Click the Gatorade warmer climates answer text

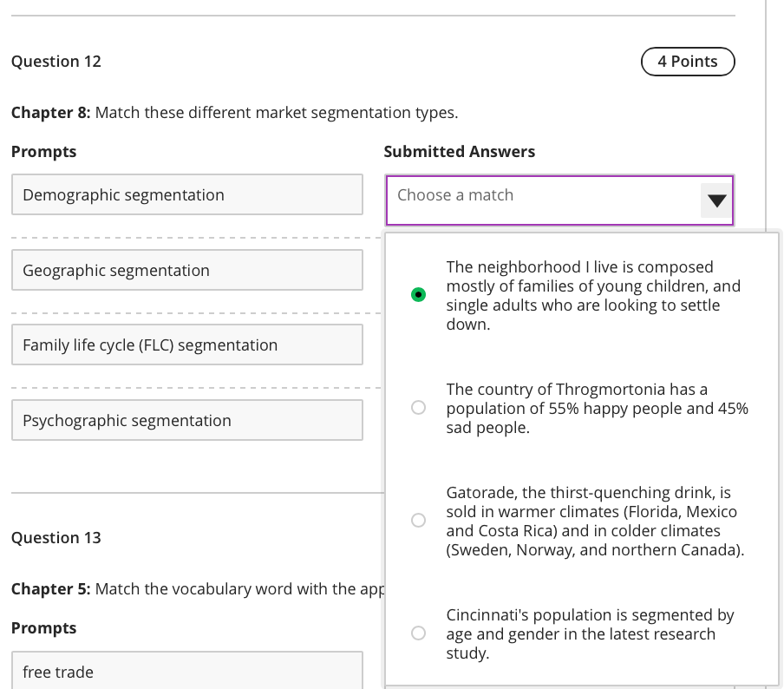coord(595,522)
